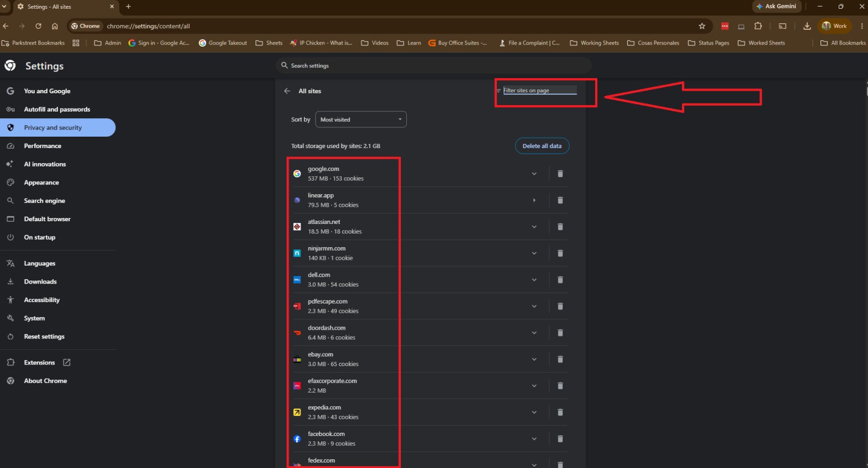Click the Home toolbar icon
868x468 pixels.
[x=55, y=26]
